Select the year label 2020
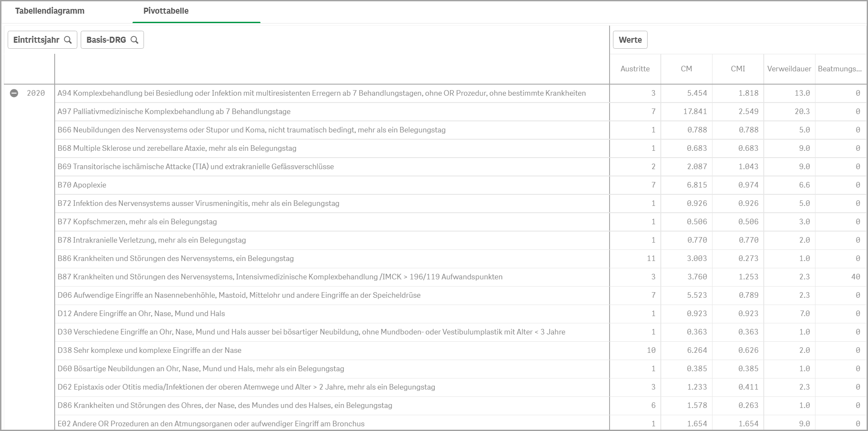 [x=36, y=93]
